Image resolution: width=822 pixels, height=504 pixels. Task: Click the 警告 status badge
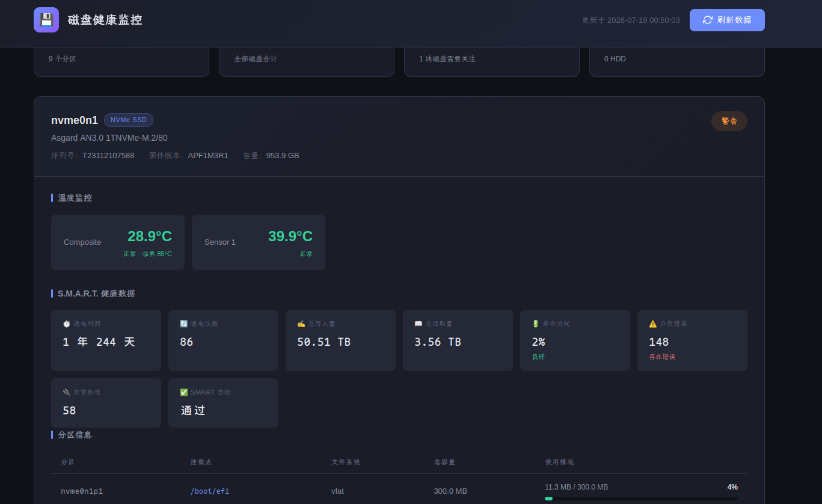(x=729, y=121)
